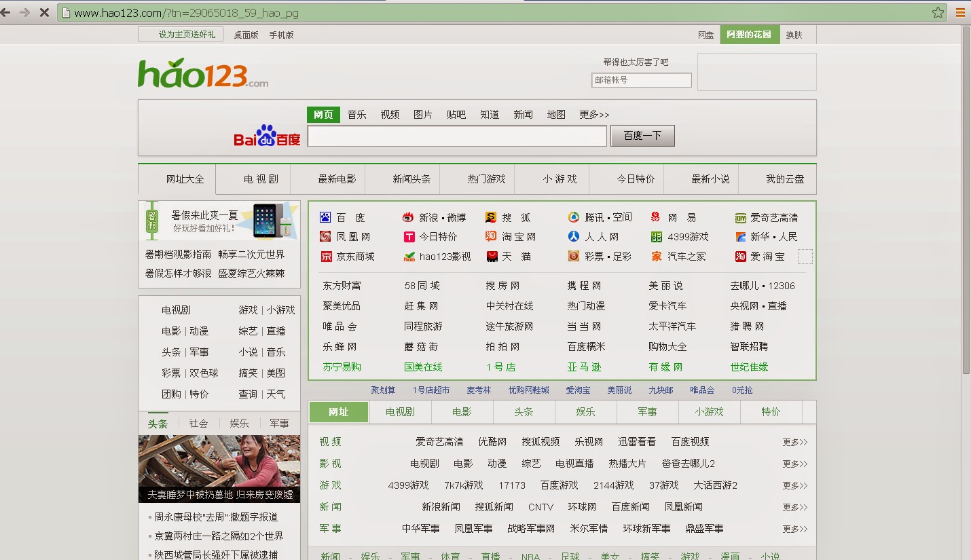
Task: Stop page loading with the X button
Action: (44, 12)
